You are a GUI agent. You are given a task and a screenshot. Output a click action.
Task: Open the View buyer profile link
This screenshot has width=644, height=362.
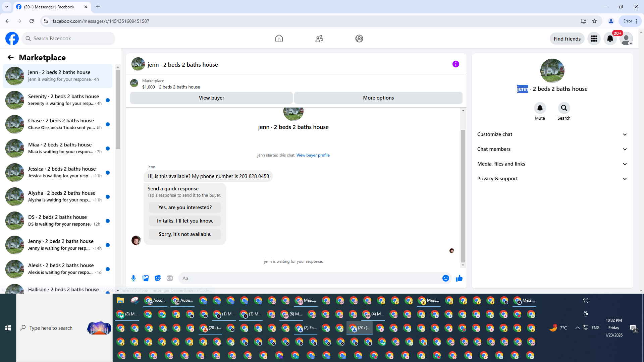[313, 155]
